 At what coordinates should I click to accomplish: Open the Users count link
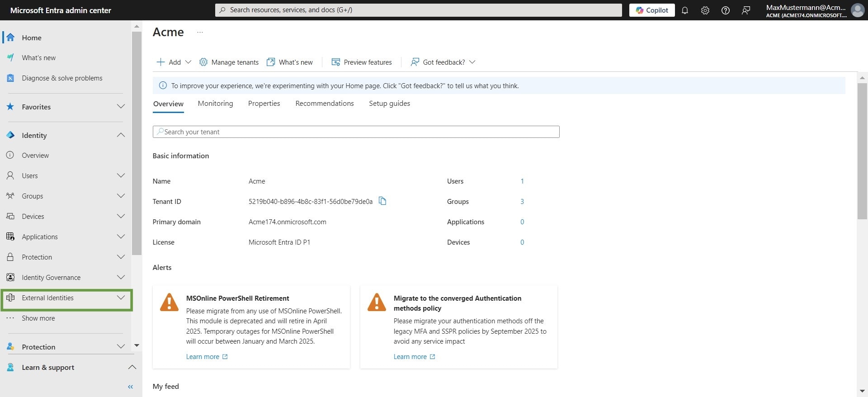tap(522, 181)
